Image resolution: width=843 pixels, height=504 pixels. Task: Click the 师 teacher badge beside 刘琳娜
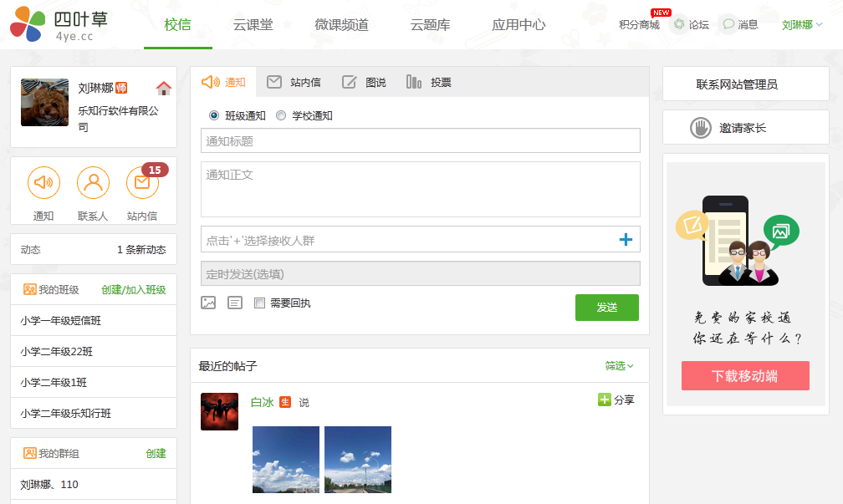click(x=121, y=88)
